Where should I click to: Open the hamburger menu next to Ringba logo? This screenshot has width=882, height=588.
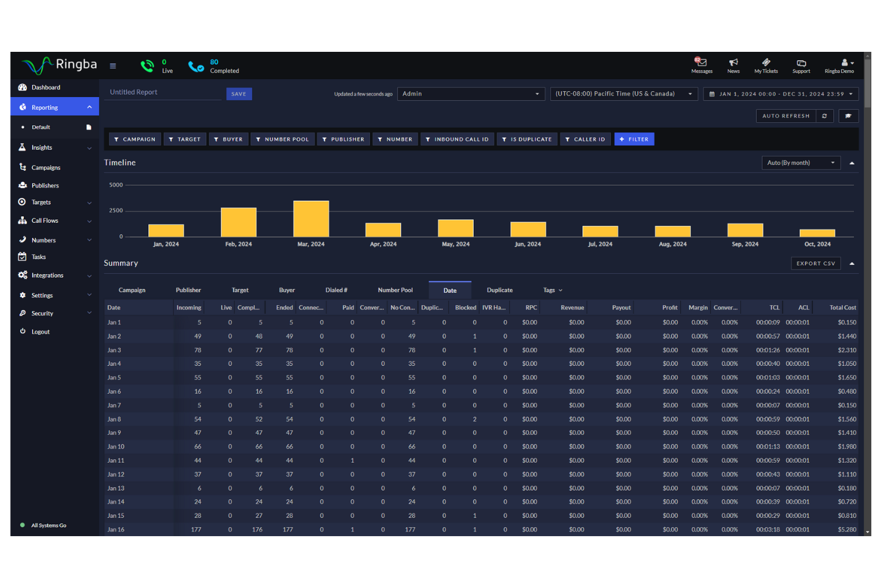113,66
